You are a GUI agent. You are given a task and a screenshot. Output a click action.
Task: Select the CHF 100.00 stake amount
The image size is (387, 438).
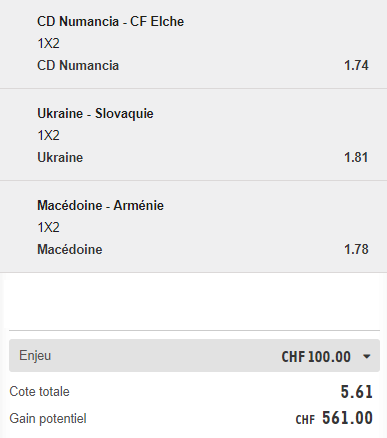316,357
